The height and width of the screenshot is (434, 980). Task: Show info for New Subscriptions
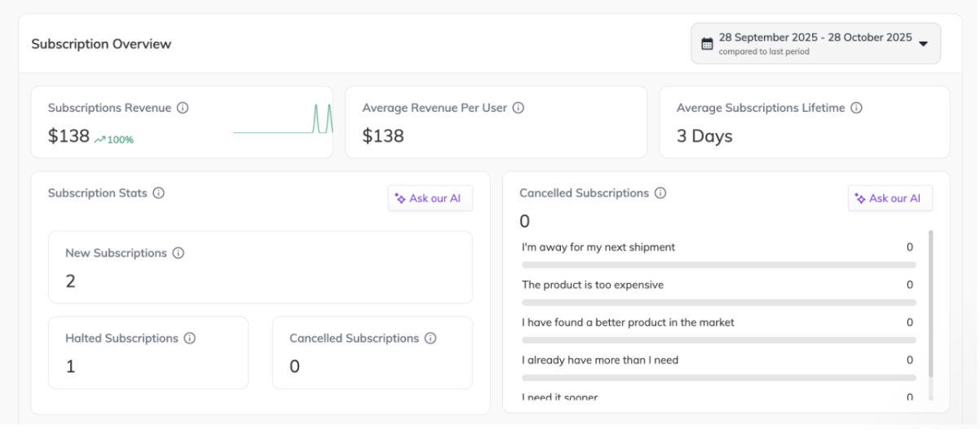[178, 253]
